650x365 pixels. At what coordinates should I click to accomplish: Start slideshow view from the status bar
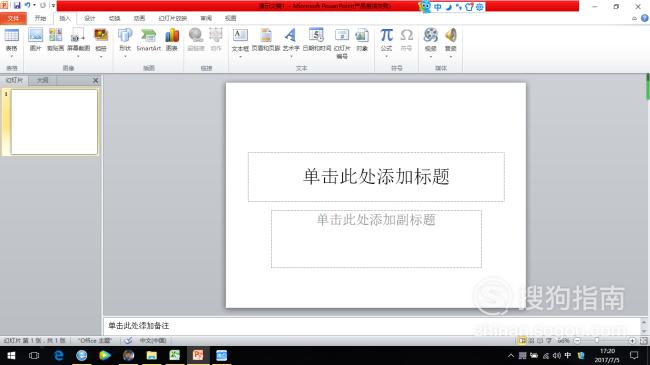[x=549, y=341]
